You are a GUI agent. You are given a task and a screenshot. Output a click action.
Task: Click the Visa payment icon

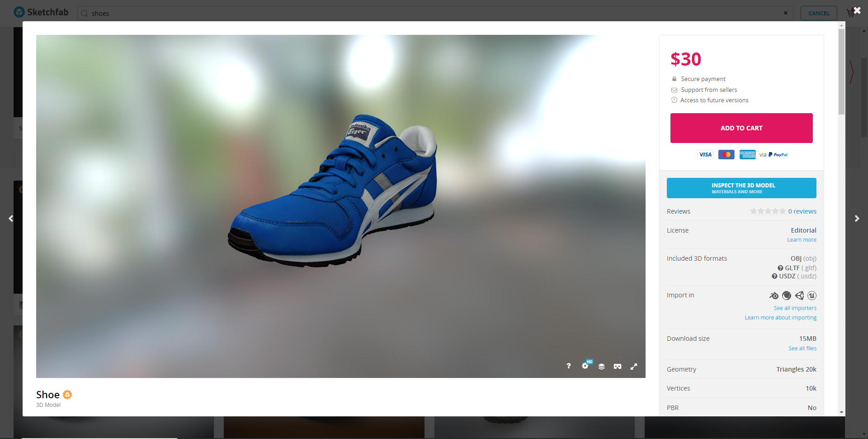[705, 155]
